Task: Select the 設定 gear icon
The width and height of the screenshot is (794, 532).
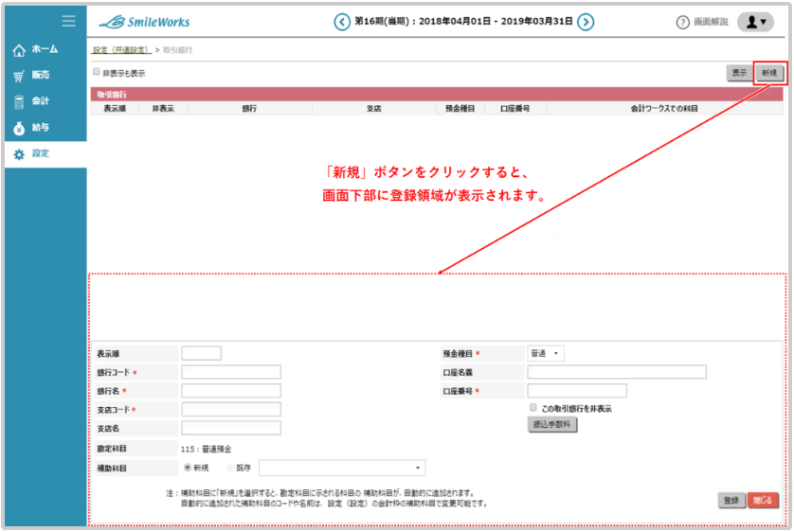Action: point(19,153)
